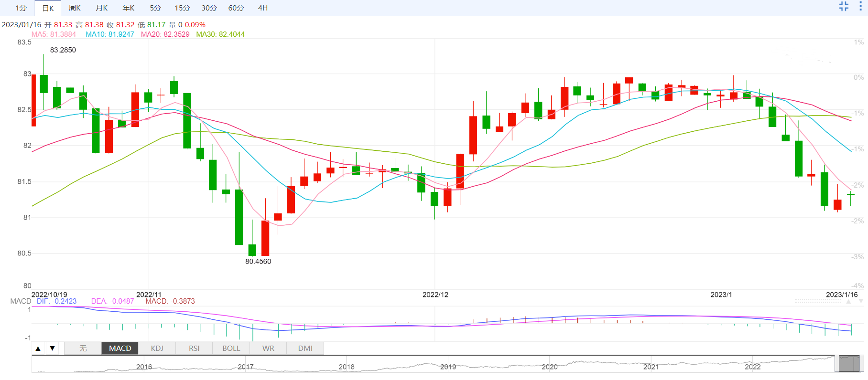Click the 83.2850 high price label
The image size is (868, 380).
point(63,50)
